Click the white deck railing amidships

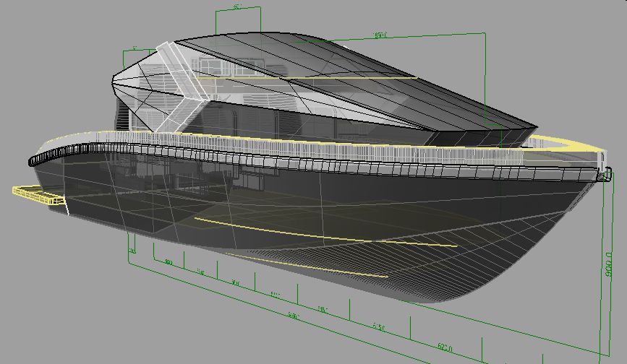(325, 153)
